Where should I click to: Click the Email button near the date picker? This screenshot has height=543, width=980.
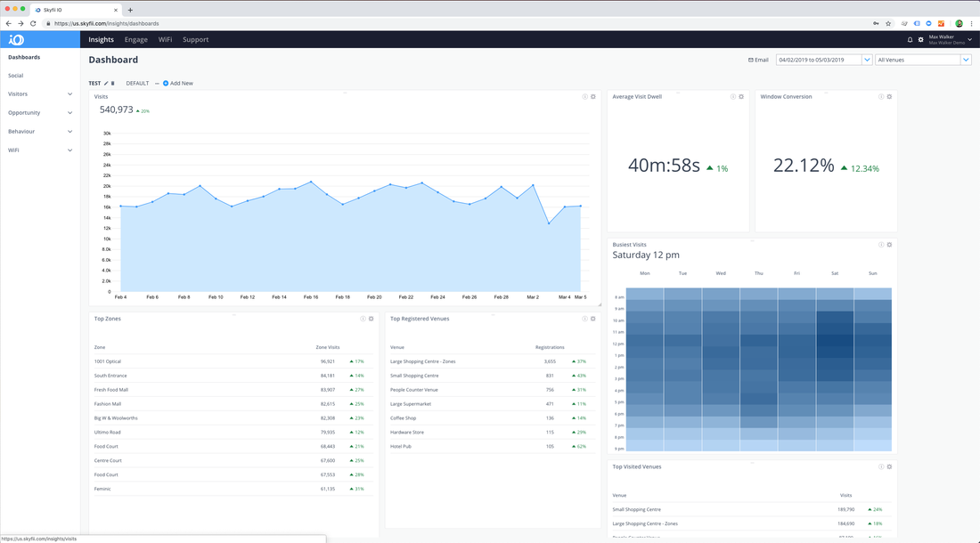(755, 60)
